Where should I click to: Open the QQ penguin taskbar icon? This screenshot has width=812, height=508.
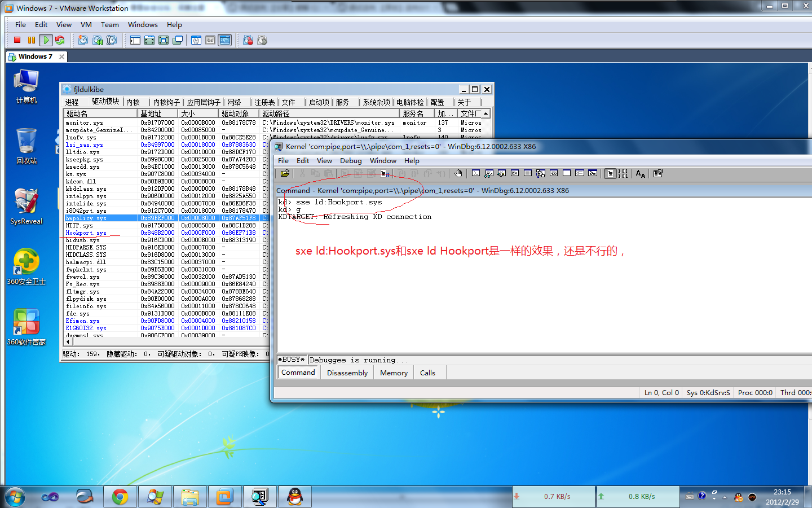coord(295,497)
